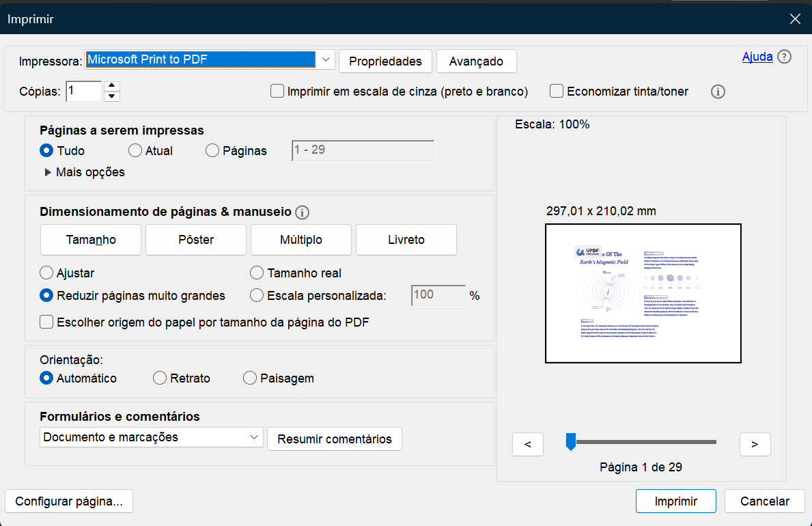
Task: Open the page sizing info tooltip icon
Action: point(303,212)
